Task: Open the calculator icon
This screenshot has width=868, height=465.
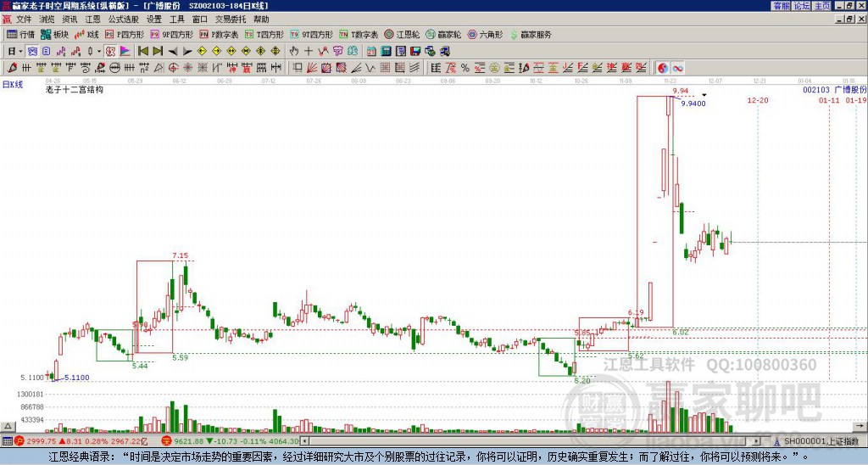Action: tap(387, 52)
